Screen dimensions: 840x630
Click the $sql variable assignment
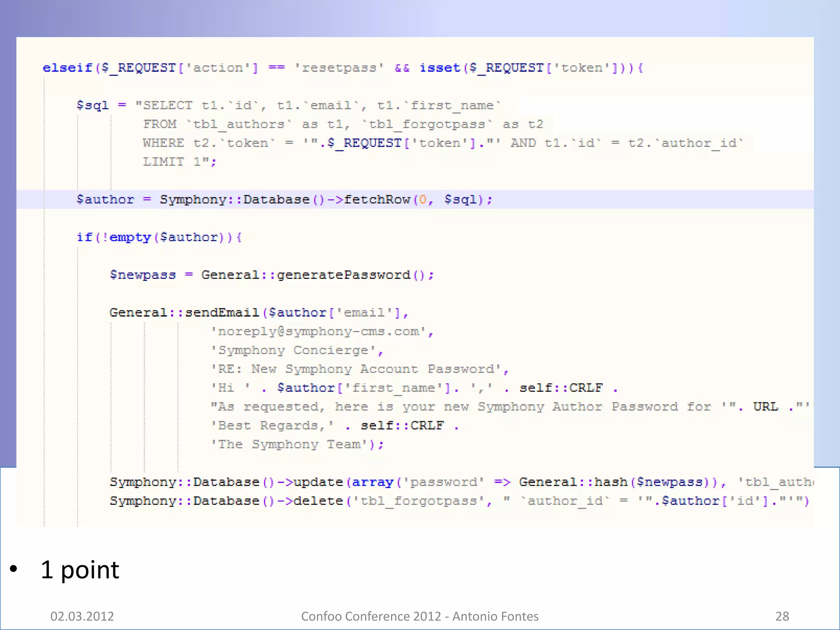93,105
